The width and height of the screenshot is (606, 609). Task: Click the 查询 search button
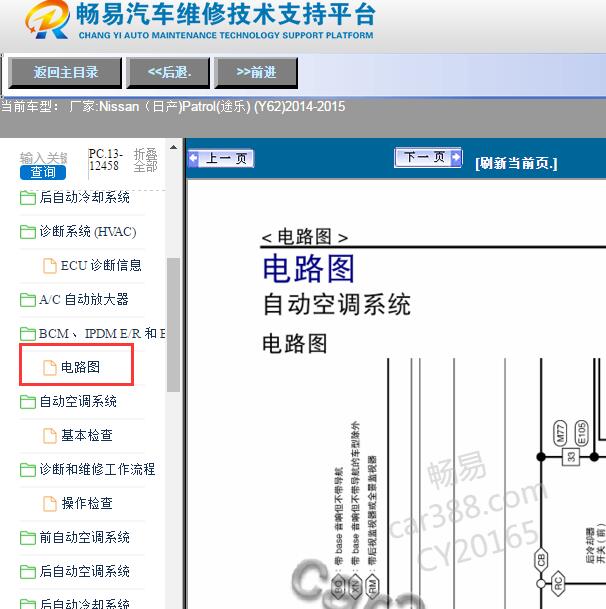pos(43,172)
